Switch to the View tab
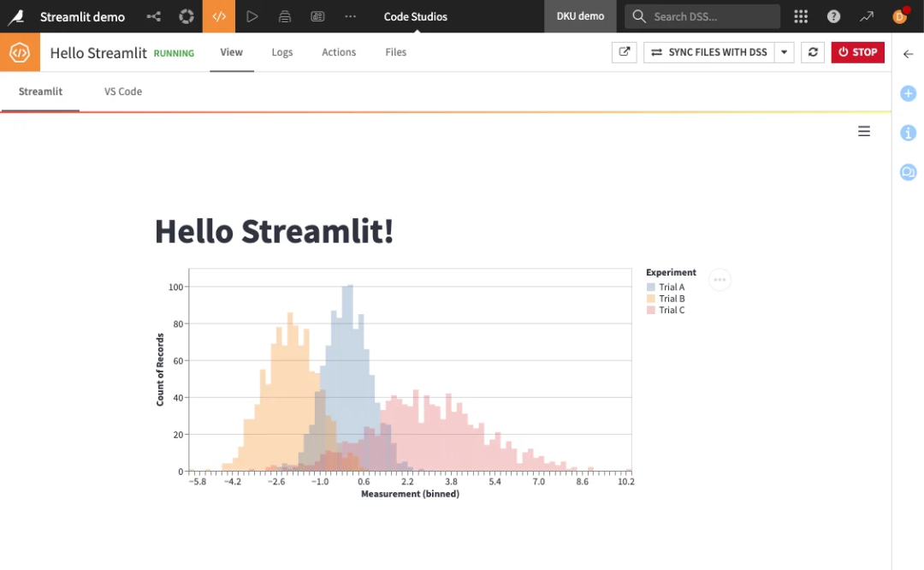924x570 pixels. [232, 52]
